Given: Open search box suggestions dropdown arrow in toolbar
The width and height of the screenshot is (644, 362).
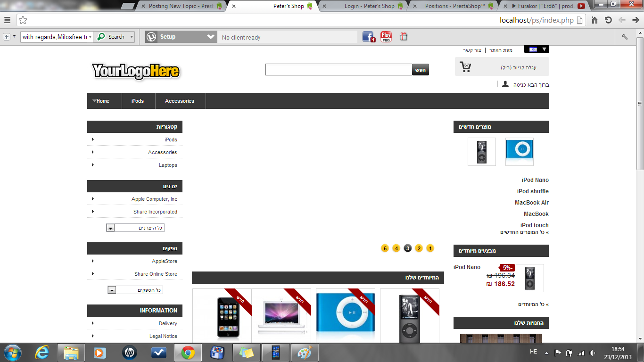Looking at the screenshot, I should click(x=90, y=37).
